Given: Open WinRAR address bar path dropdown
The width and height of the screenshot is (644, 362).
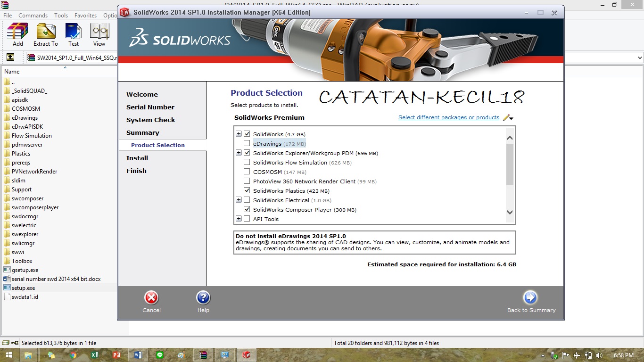Looking at the screenshot, I should coord(640,58).
